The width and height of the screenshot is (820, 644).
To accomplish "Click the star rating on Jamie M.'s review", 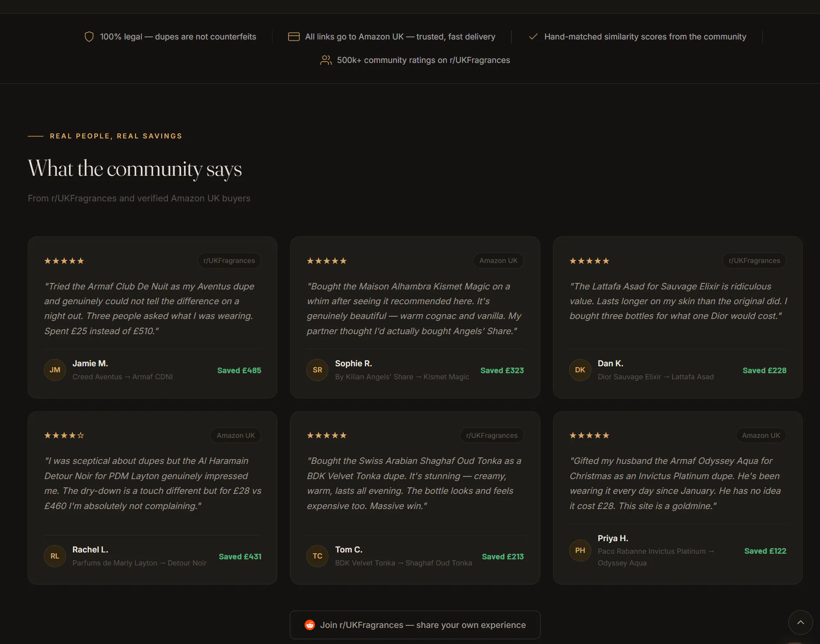I will click(x=64, y=261).
